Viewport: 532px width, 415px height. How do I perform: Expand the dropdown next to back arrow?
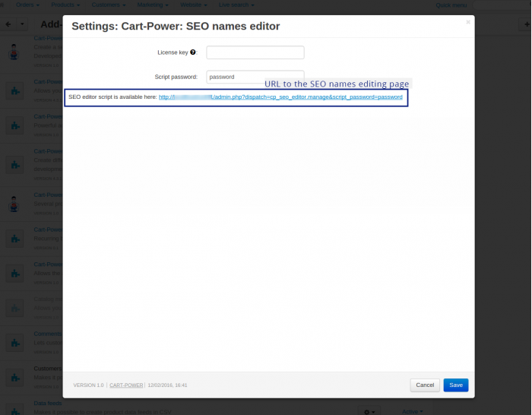[x=22, y=24]
